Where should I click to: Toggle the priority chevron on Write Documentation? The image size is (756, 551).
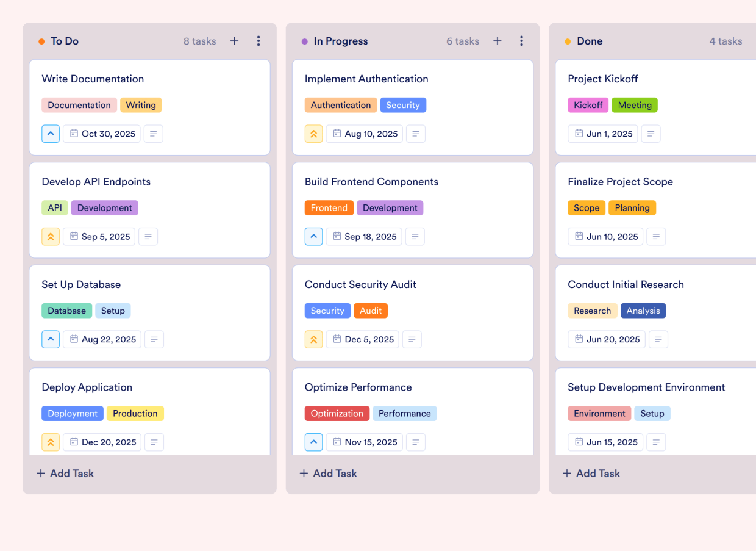pos(50,134)
